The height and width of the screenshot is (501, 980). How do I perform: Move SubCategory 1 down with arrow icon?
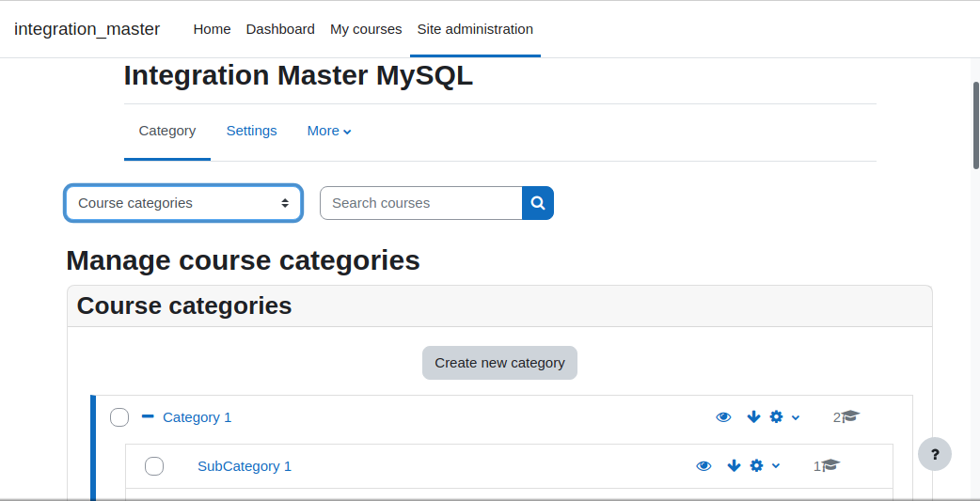pos(734,466)
